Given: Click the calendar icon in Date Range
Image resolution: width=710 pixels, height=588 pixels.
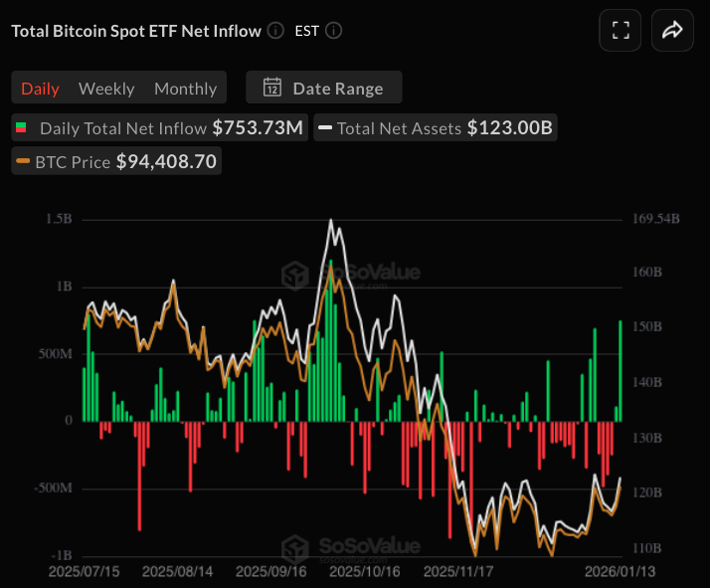Looking at the screenshot, I should tap(272, 87).
